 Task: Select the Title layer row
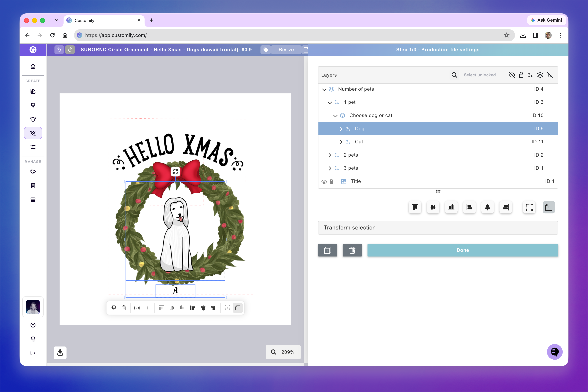(x=438, y=182)
